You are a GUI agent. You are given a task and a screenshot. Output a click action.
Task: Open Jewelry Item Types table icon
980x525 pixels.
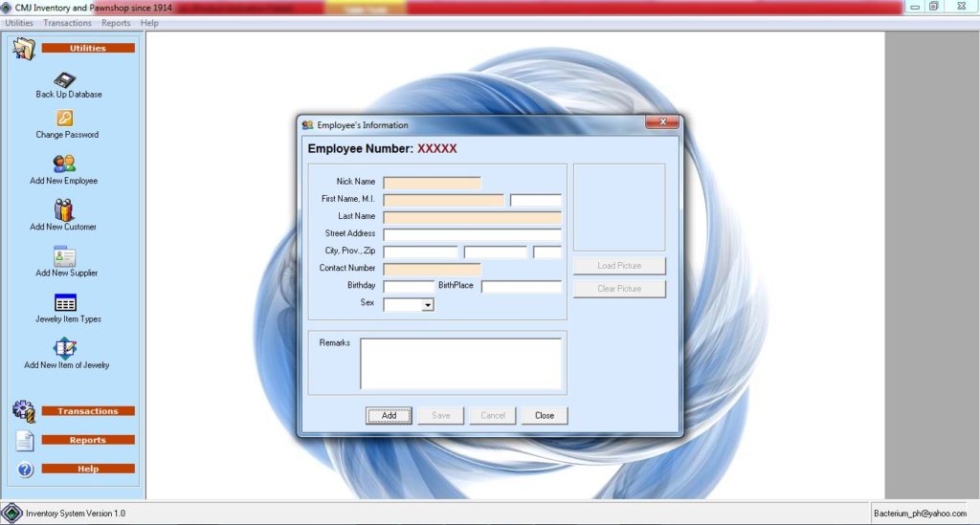click(x=65, y=303)
